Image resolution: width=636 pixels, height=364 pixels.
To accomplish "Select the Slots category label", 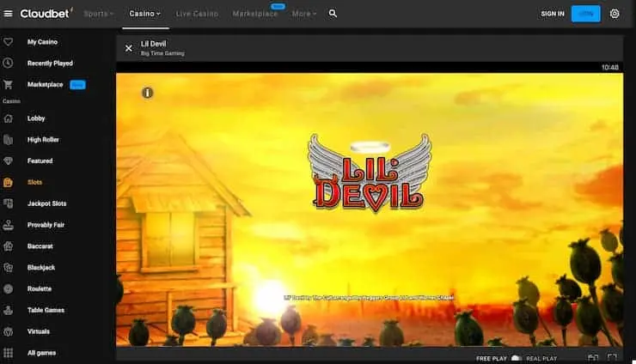I will 34,182.
